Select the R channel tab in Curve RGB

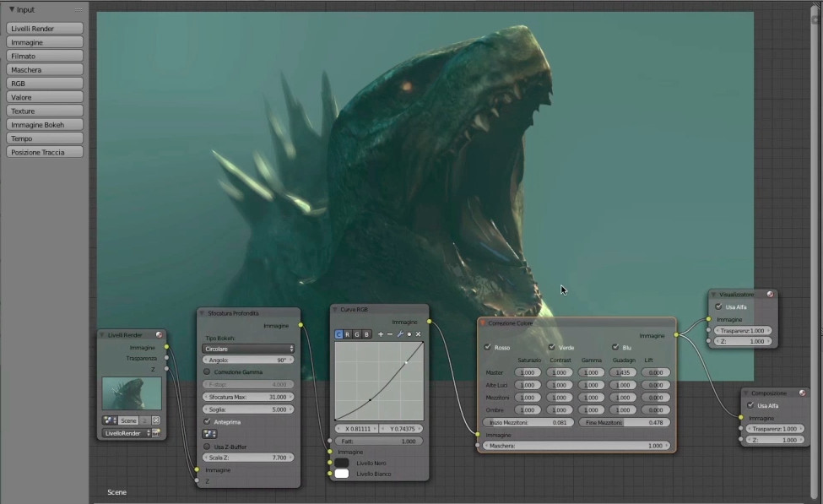pos(349,334)
